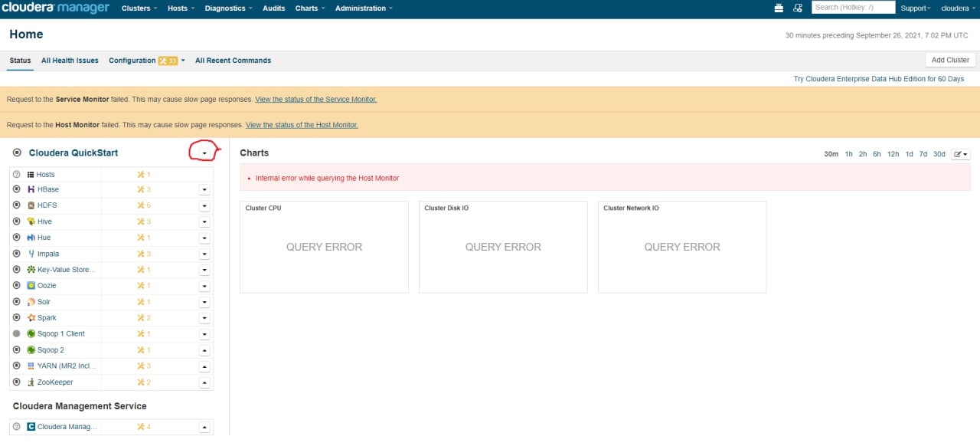980x443 pixels.
Task: Open the Hosts menu in top bar
Action: tap(181, 8)
